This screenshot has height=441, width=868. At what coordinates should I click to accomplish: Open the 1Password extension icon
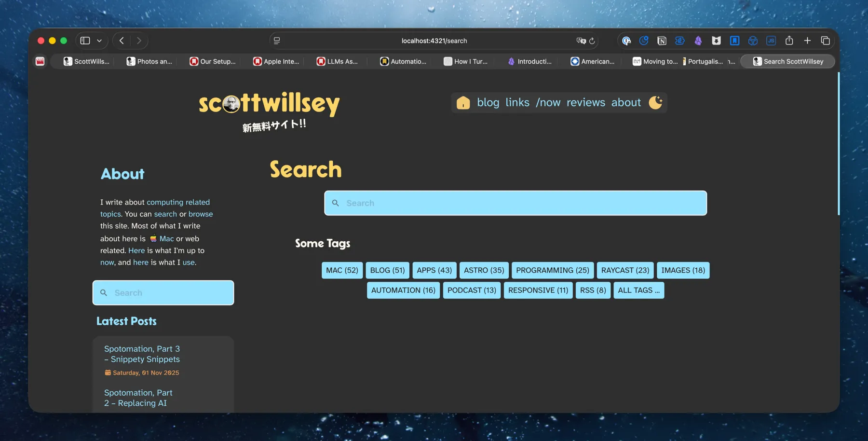pos(626,41)
